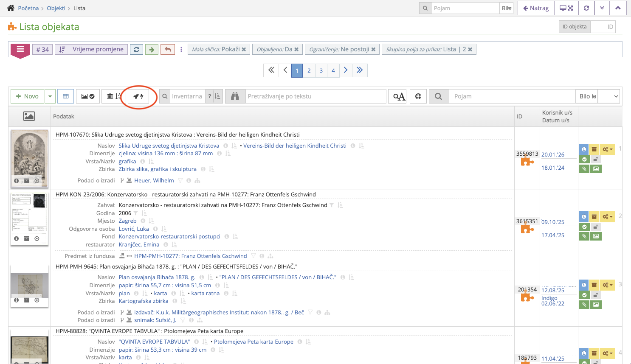Image resolution: width=631 pixels, height=364 pixels.
Task: Click the Vrijeme promjene sort button
Action: coord(98,49)
